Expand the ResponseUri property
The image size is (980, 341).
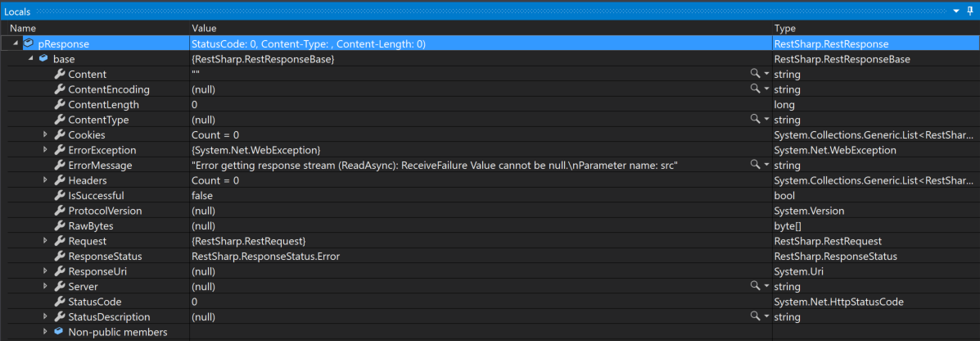[45, 271]
